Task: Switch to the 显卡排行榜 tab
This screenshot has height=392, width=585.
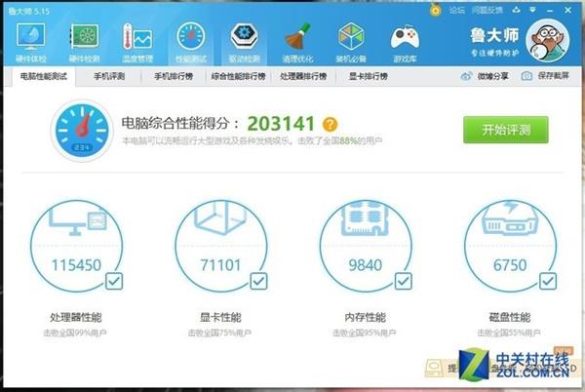Action: [x=368, y=76]
